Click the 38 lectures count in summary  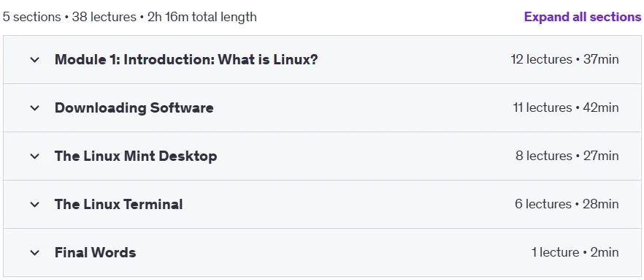(104, 17)
